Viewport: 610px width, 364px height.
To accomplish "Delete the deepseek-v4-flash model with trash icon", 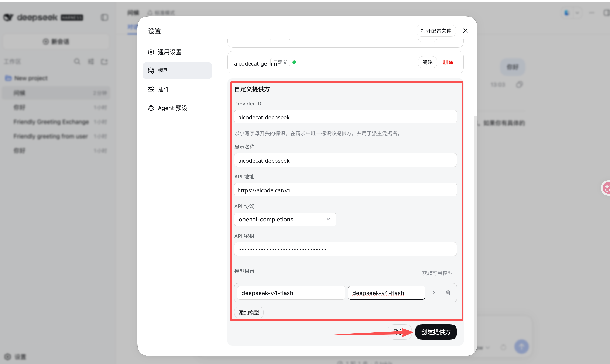I will [448, 293].
